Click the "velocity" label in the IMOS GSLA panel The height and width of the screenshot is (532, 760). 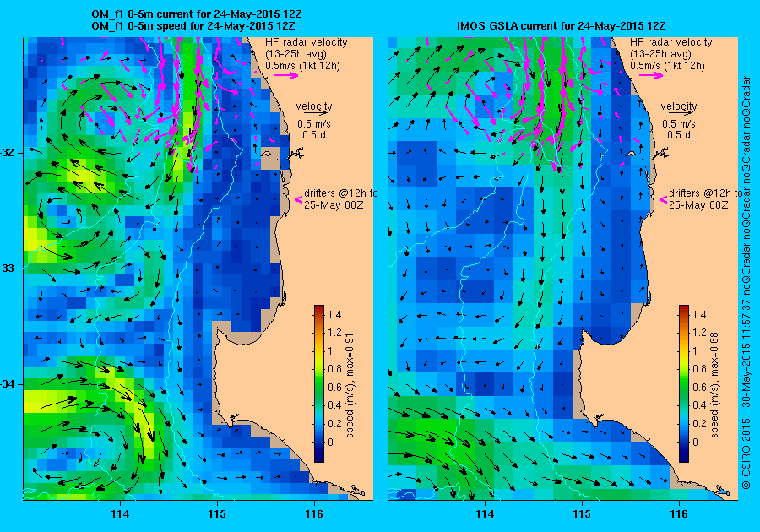(679, 106)
